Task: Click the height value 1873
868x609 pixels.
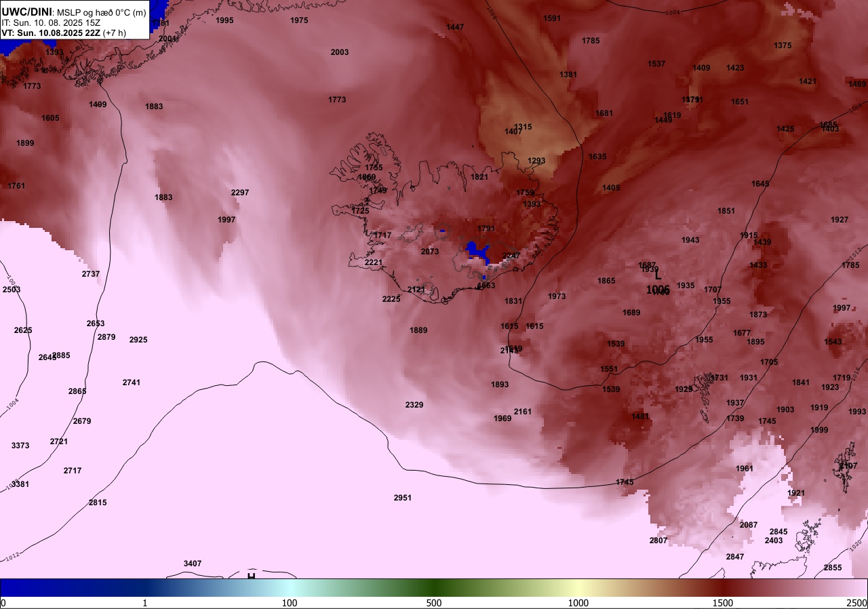Action: point(758,315)
